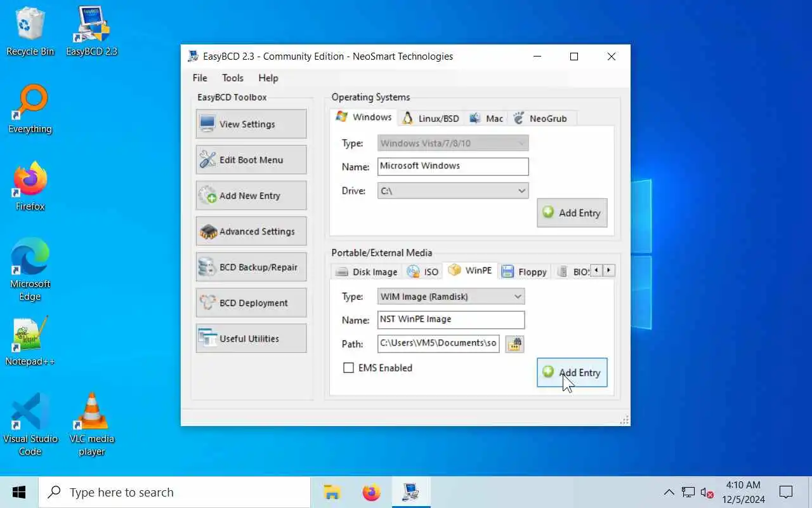Screen dimensions: 812x508
Task: Open Useful Utilities
Action: coord(251,338)
